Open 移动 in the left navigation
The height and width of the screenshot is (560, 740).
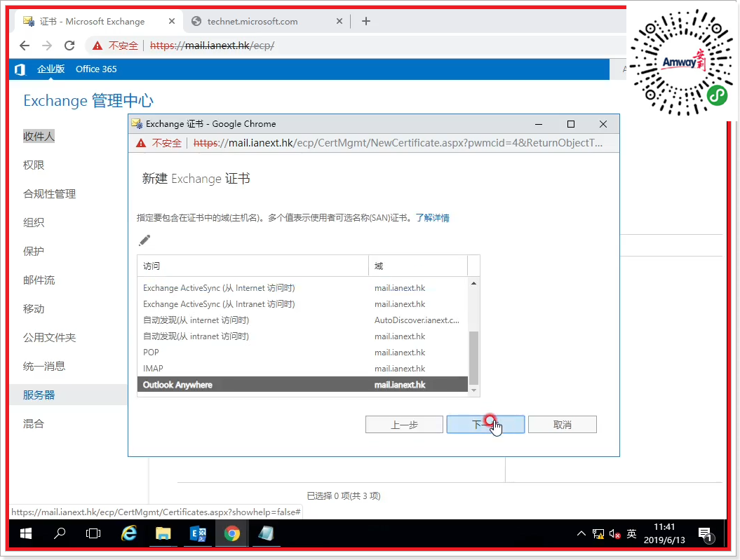34,309
